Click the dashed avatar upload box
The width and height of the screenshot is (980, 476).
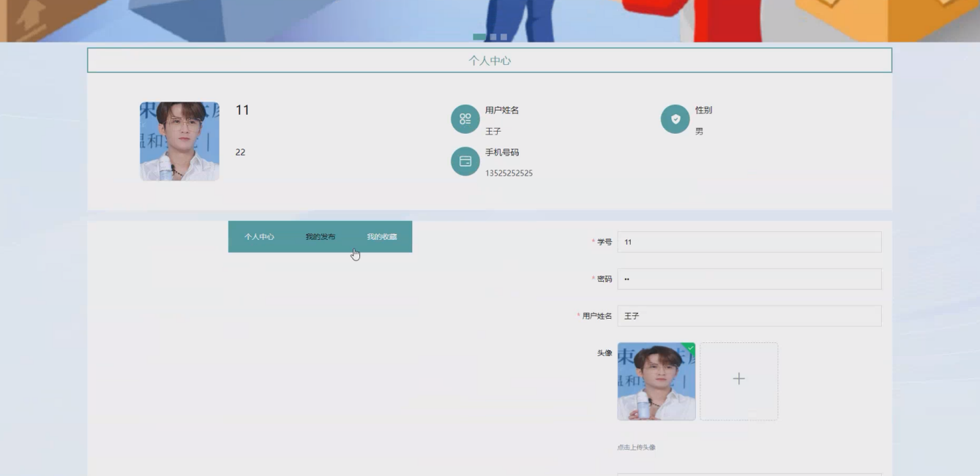(x=738, y=380)
